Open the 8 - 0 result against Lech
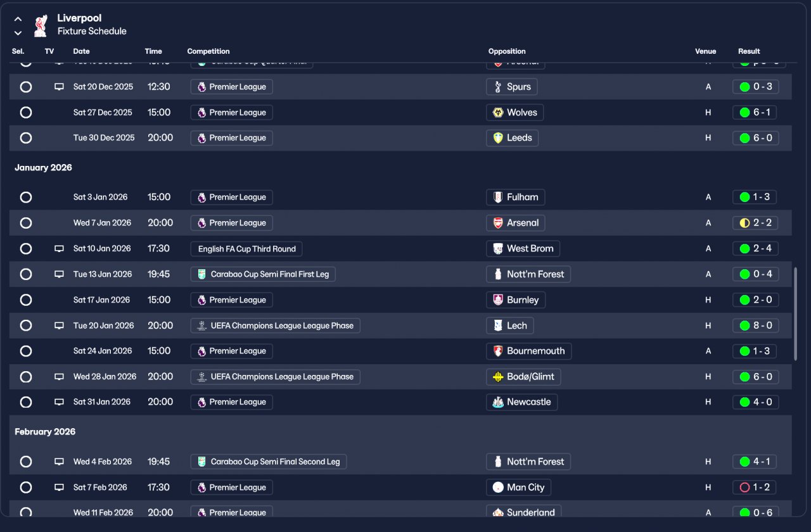Image resolution: width=811 pixels, height=532 pixels. pyautogui.click(x=755, y=326)
